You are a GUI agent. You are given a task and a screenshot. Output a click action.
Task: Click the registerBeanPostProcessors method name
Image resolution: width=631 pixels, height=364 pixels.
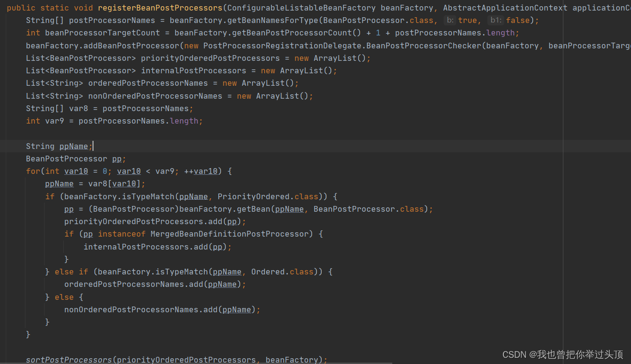click(x=160, y=8)
